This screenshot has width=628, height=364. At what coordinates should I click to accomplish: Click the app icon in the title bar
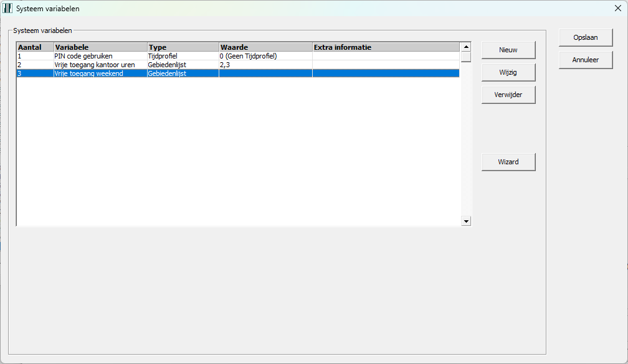[x=7, y=9]
